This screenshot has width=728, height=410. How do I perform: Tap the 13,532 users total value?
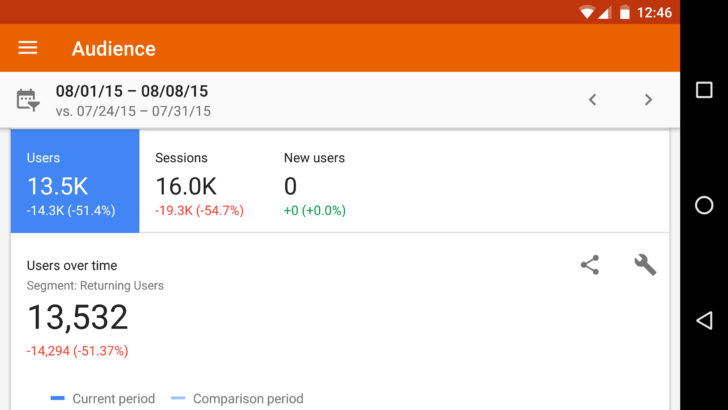[x=78, y=318]
